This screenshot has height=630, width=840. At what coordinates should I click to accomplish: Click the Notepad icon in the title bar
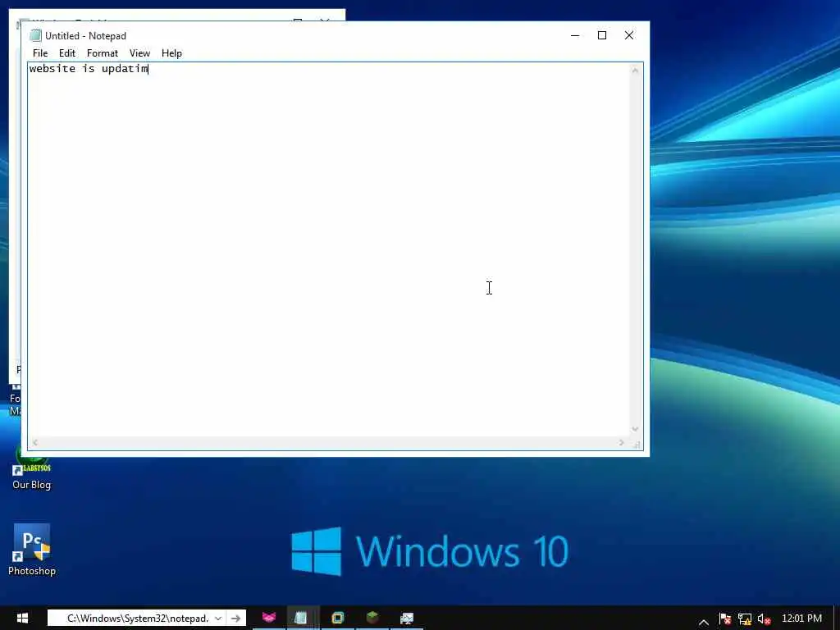[35, 36]
